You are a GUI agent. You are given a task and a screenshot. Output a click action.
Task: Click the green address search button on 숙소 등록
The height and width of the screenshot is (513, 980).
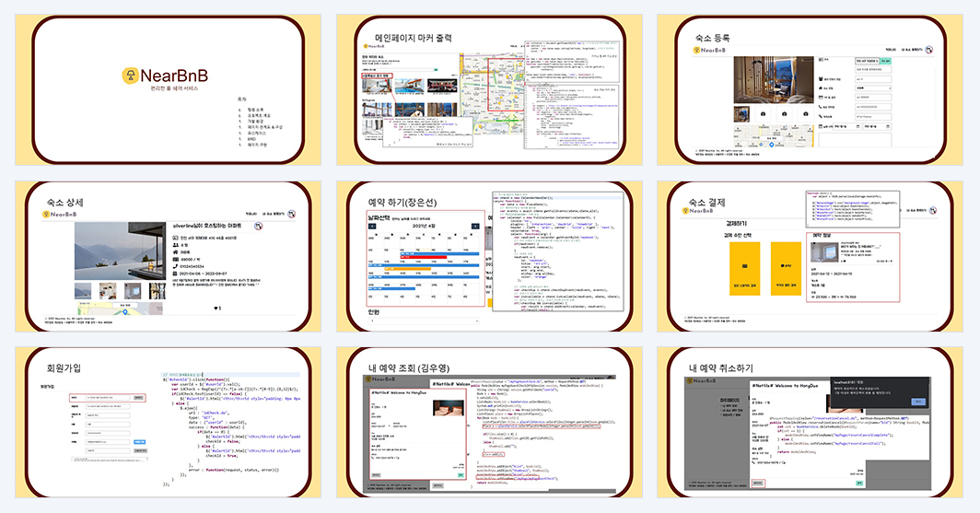[x=886, y=61]
